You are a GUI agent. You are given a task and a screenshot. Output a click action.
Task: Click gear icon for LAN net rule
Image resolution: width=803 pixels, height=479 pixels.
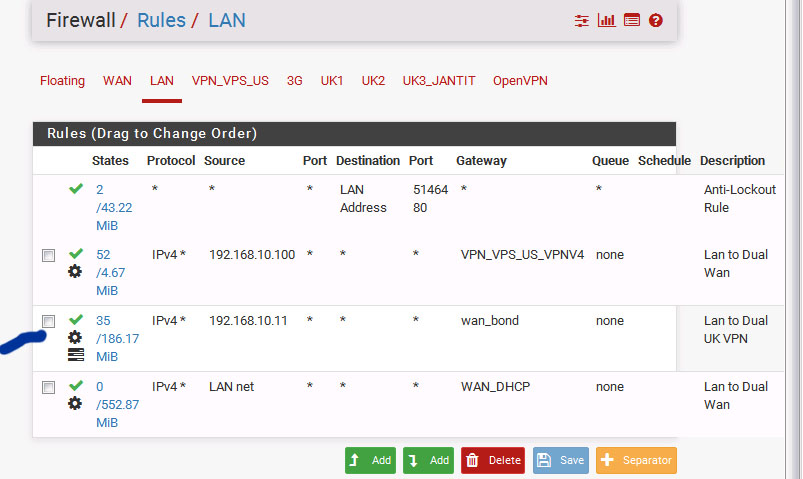(75, 403)
